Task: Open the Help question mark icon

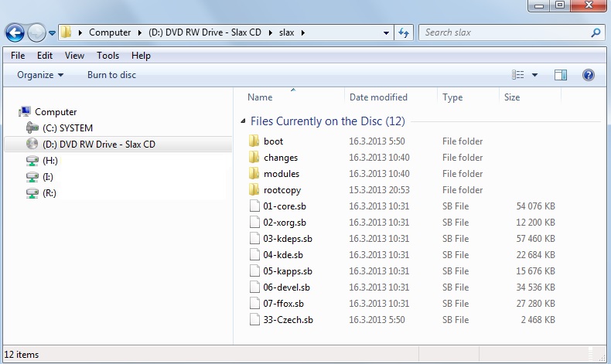Action: click(588, 75)
